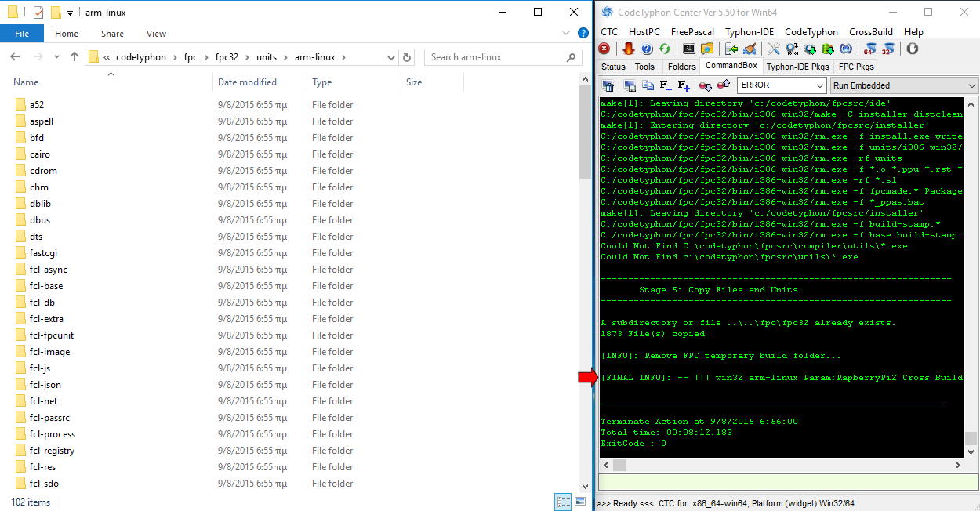
Task: Expand the Explorer ribbon chevron
Action: click(567, 34)
